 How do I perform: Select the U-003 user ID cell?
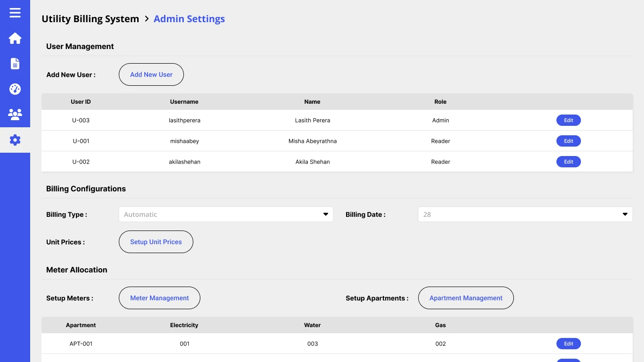pos(81,120)
